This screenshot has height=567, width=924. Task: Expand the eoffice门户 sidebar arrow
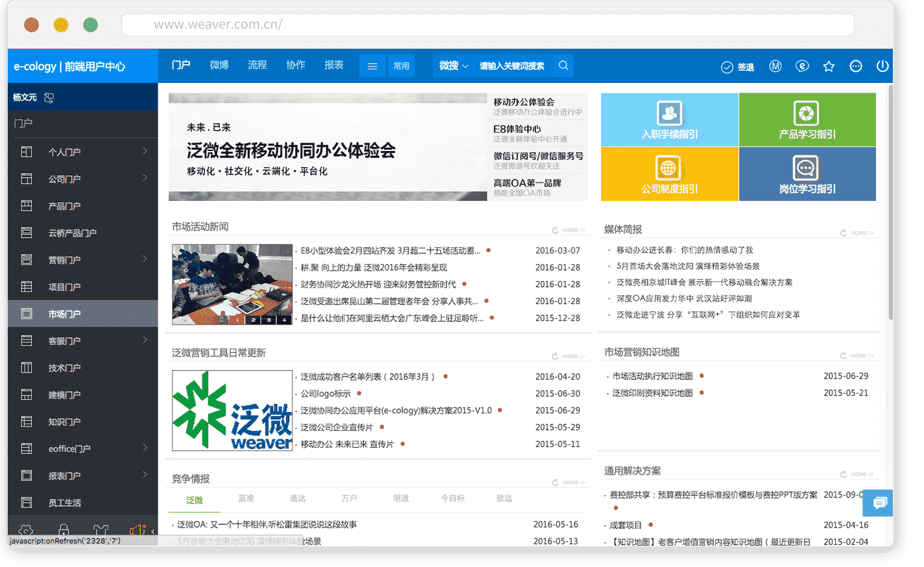tap(145, 448)
